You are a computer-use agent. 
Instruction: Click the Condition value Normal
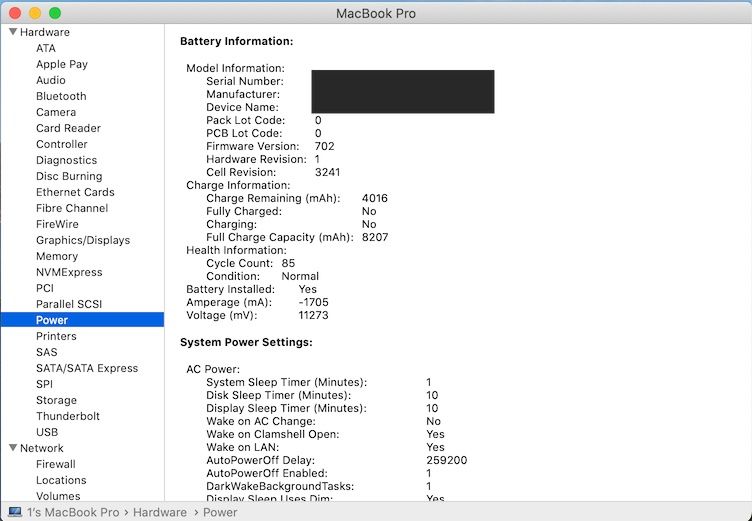tap(300, 276)
